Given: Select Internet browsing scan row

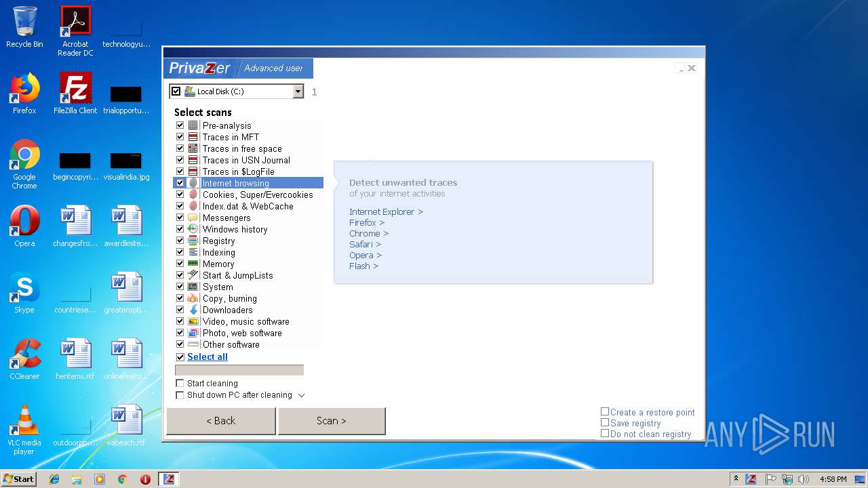Looking at the screenshot, I should point(248,183).
